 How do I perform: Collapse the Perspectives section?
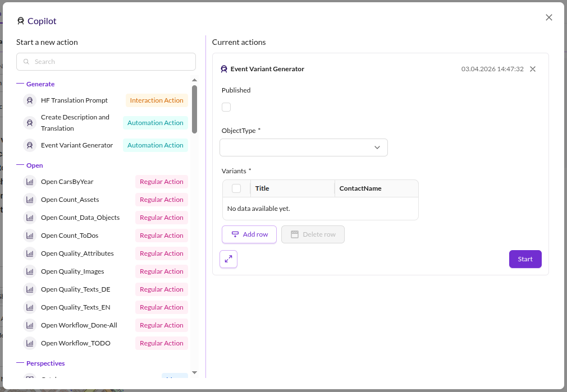[x=40, y=363]
